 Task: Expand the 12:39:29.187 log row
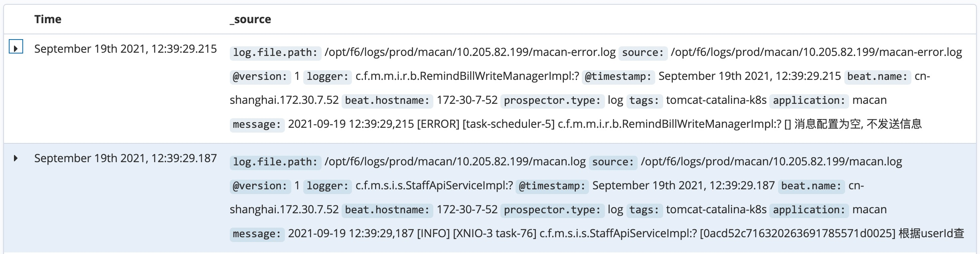click(16, 158)
